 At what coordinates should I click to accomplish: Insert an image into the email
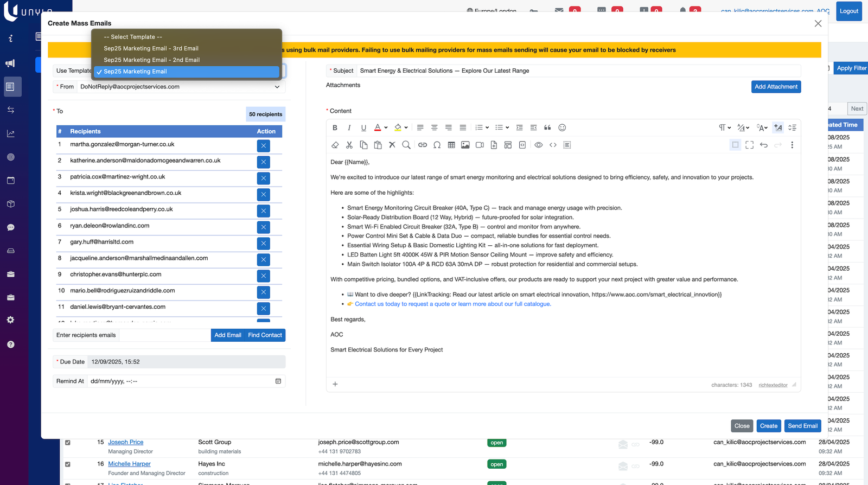click(x=465, y=145)
